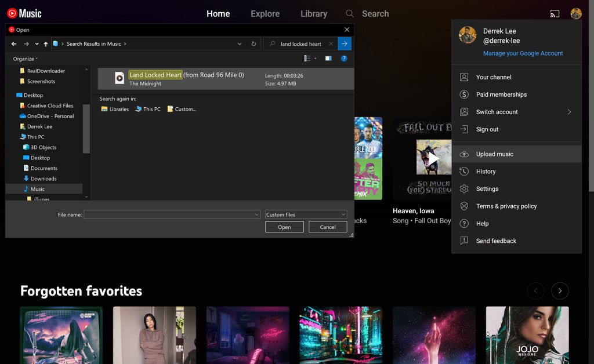Click the refresh icon in address bar
The image size is (594, 364).
pyautogui.click(x=253, y=44)
